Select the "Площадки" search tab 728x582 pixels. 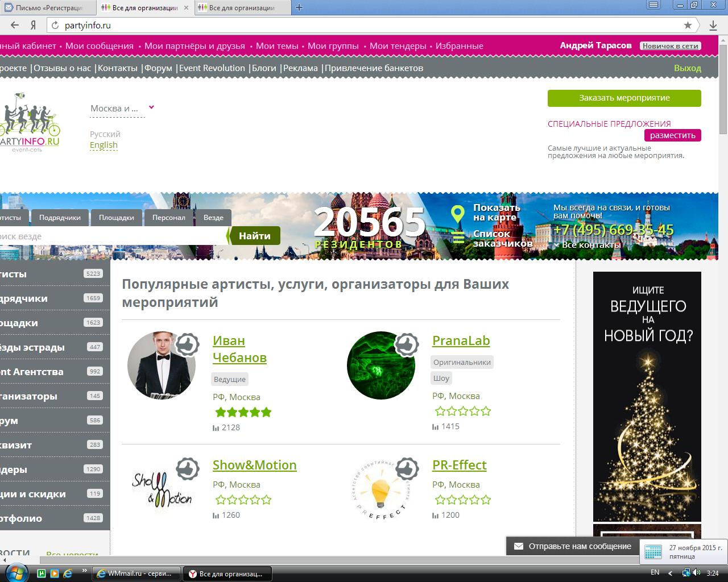tap(117, 218)
